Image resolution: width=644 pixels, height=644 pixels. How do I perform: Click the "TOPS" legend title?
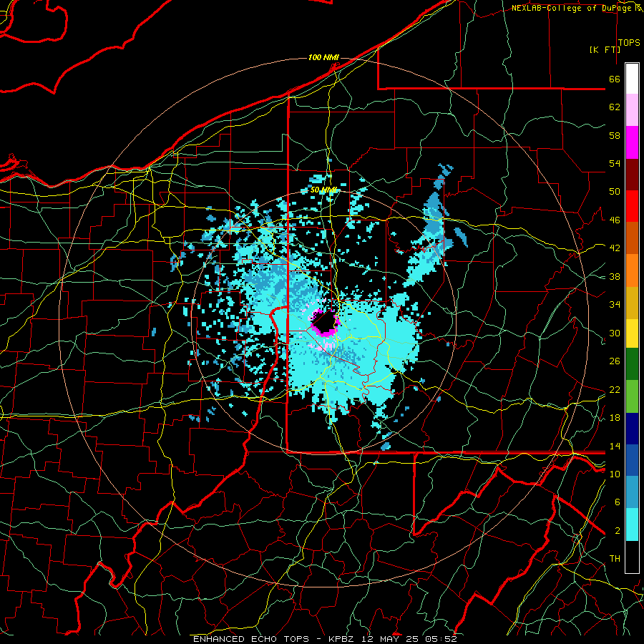tap(629, 43)
